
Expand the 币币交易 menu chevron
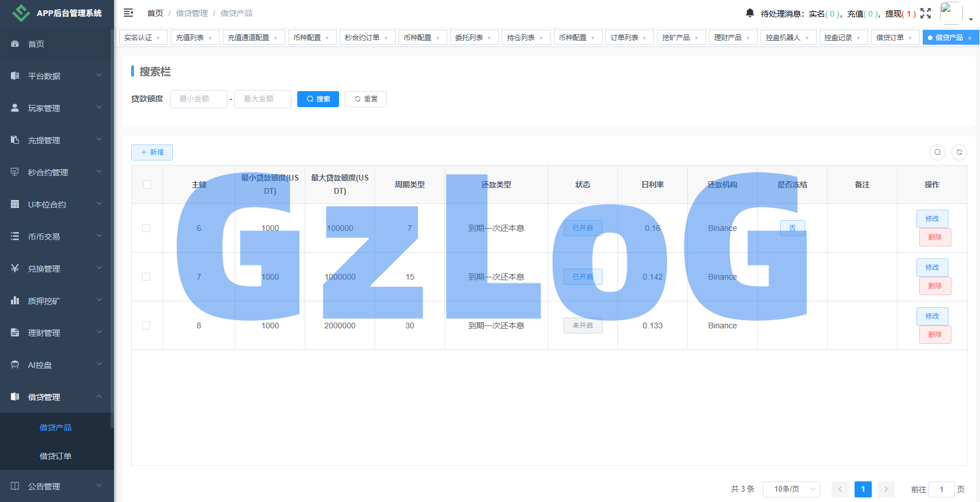pos(99,236)
